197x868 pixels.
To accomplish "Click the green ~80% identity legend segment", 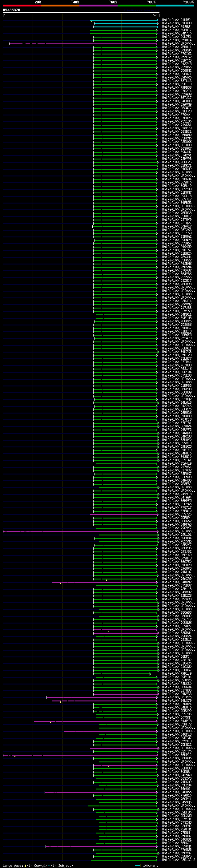I will click(x=137, y=6).
